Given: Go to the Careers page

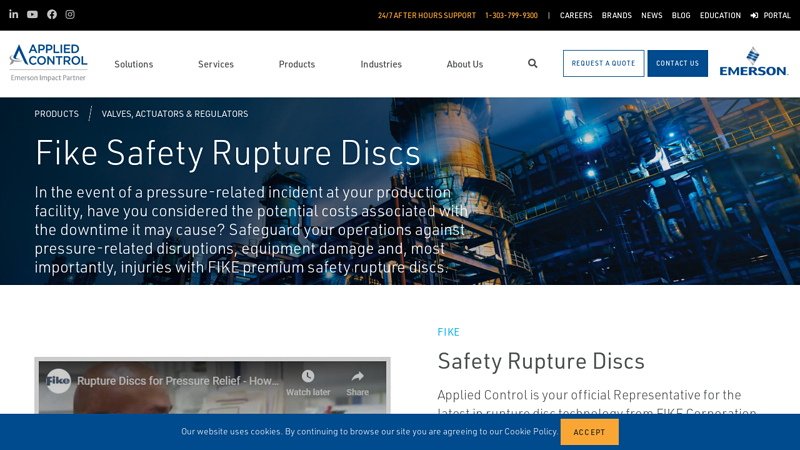Looking at the screenshot, I should click(x=576, y=15).
